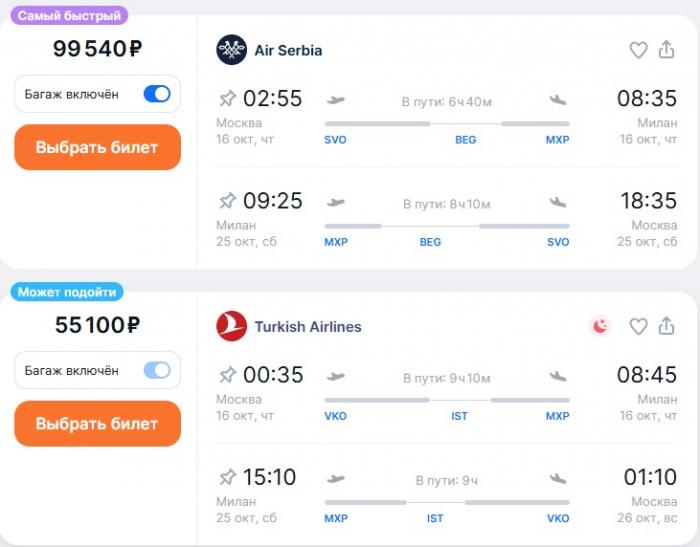Choose the 99 540₽ Air Serbia ticket

tap(97, 147)
